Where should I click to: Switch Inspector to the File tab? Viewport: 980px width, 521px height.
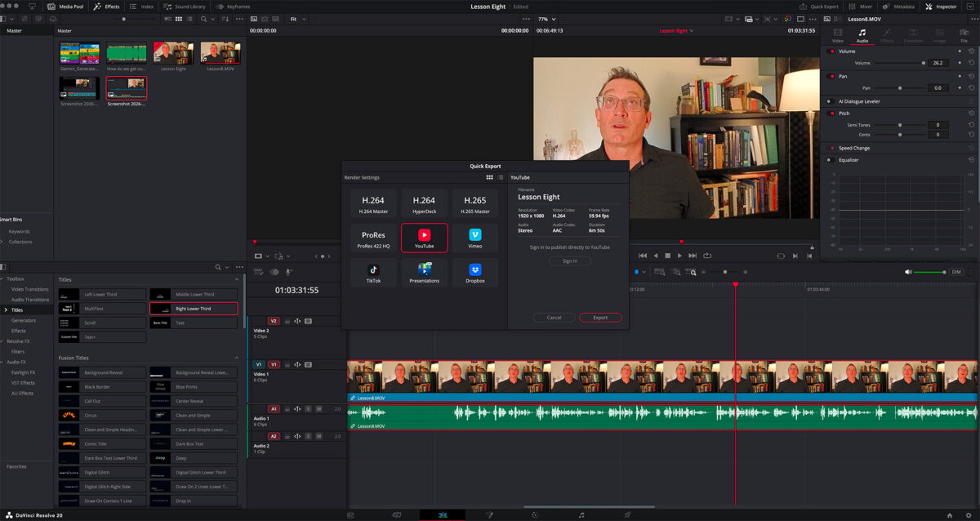(964, 34)
